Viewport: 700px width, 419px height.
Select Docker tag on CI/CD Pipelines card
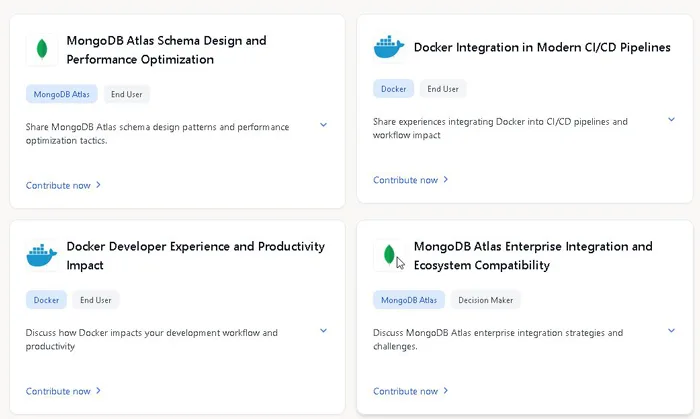(x=393, y=89)
